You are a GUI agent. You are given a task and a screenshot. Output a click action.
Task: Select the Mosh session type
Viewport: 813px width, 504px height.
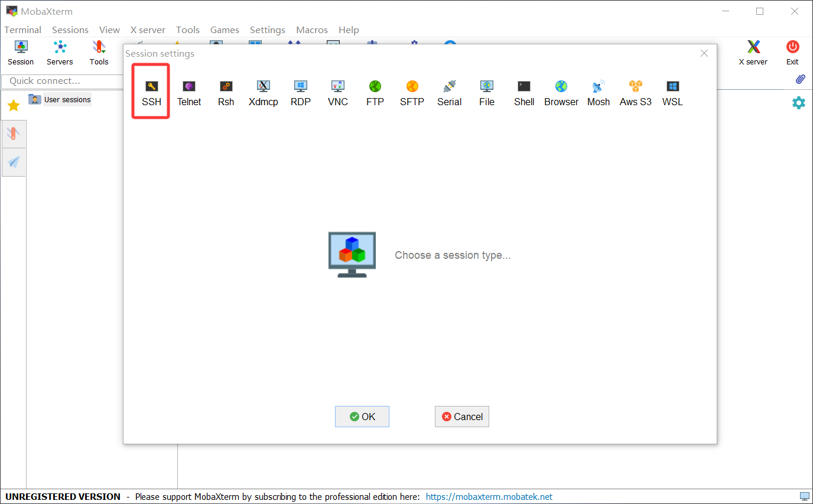(599, 93)
